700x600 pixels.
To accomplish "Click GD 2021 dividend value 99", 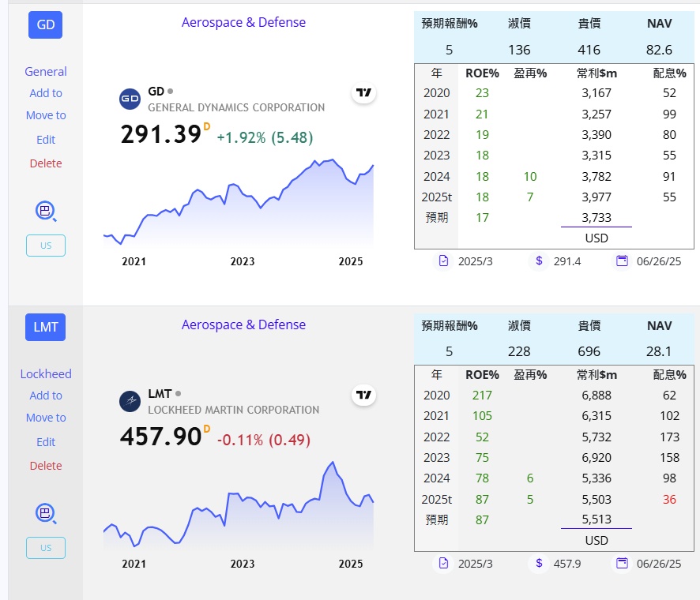I will [669, 114].
